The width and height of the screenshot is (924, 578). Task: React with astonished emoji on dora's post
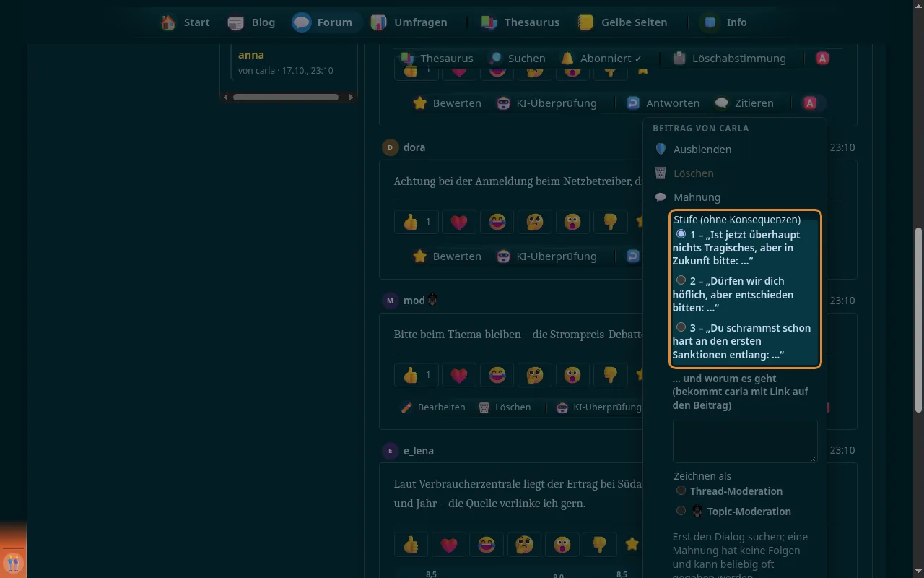(572, 222)
